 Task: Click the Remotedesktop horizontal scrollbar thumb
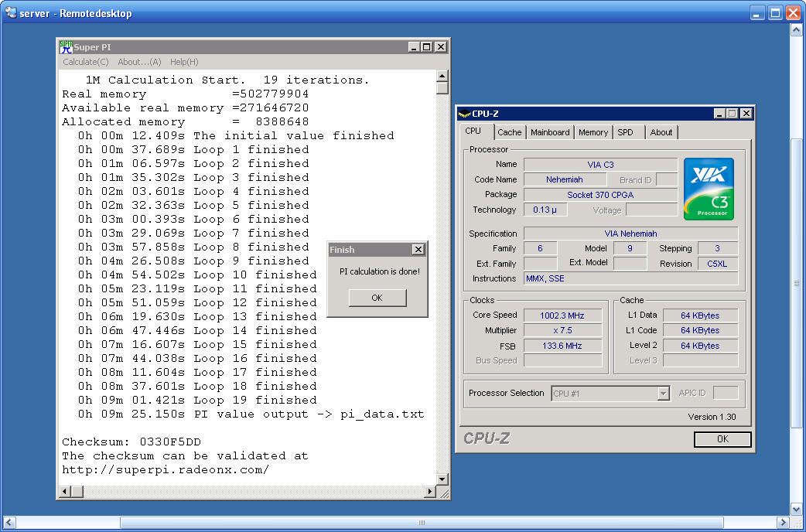[x=422, y=523]
